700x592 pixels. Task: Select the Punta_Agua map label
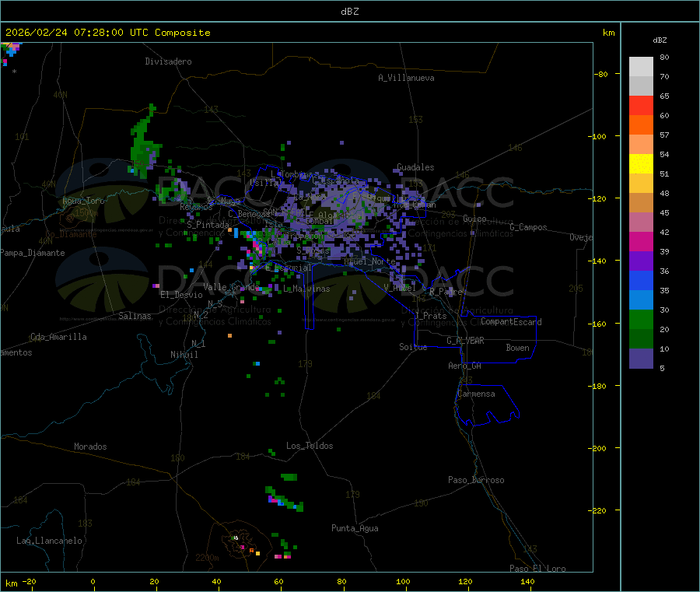(x=355, y=528)
